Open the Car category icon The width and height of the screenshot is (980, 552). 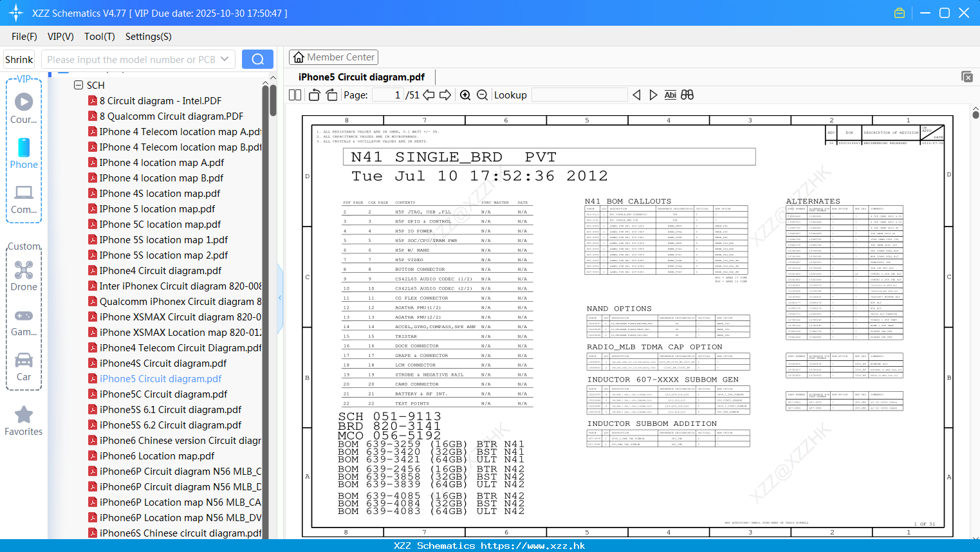pos(24,360)
